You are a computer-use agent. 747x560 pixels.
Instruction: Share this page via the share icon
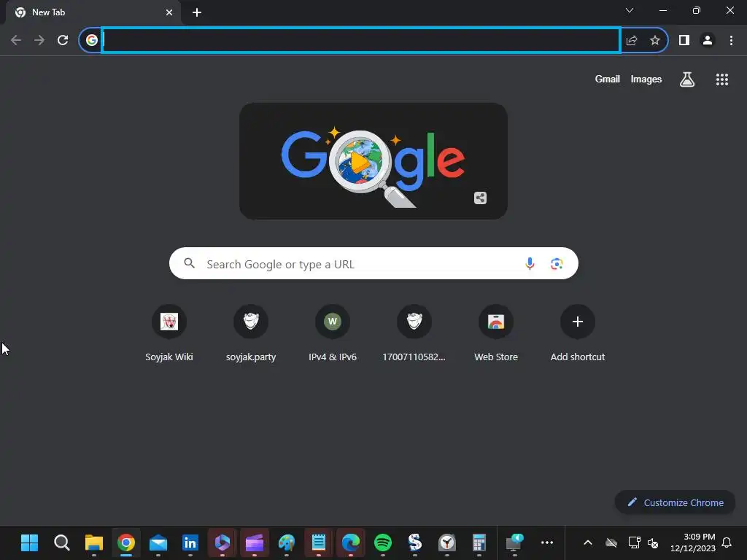click(632, 41)
